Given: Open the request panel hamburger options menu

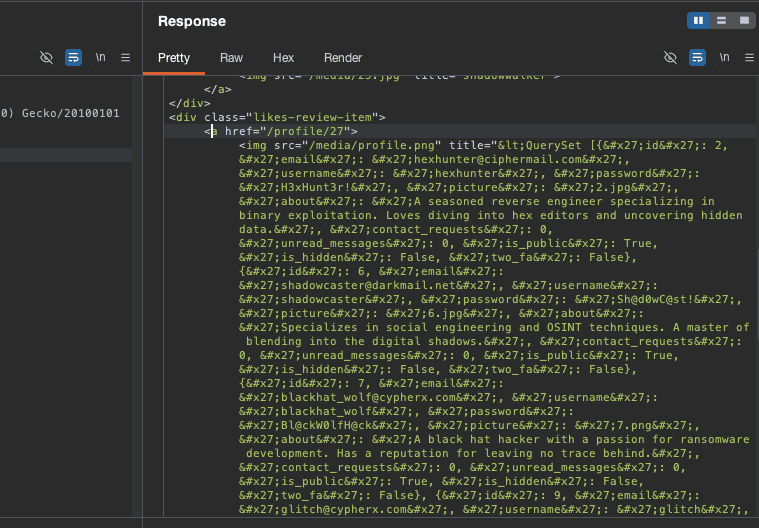Looking at the screenshot, I should click(125, 58).
